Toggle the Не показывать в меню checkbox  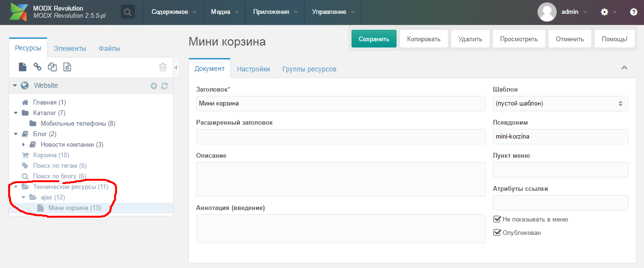497,219
